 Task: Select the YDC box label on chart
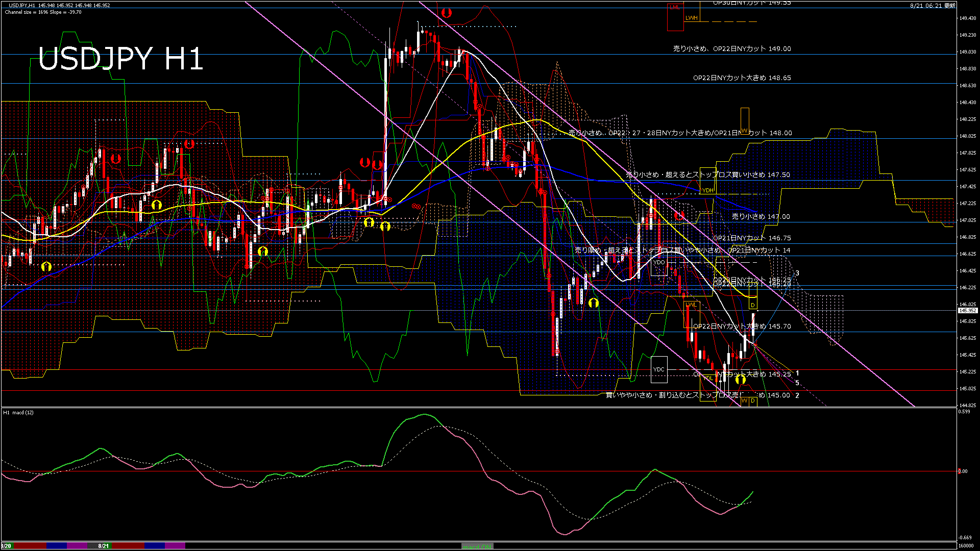659,369
